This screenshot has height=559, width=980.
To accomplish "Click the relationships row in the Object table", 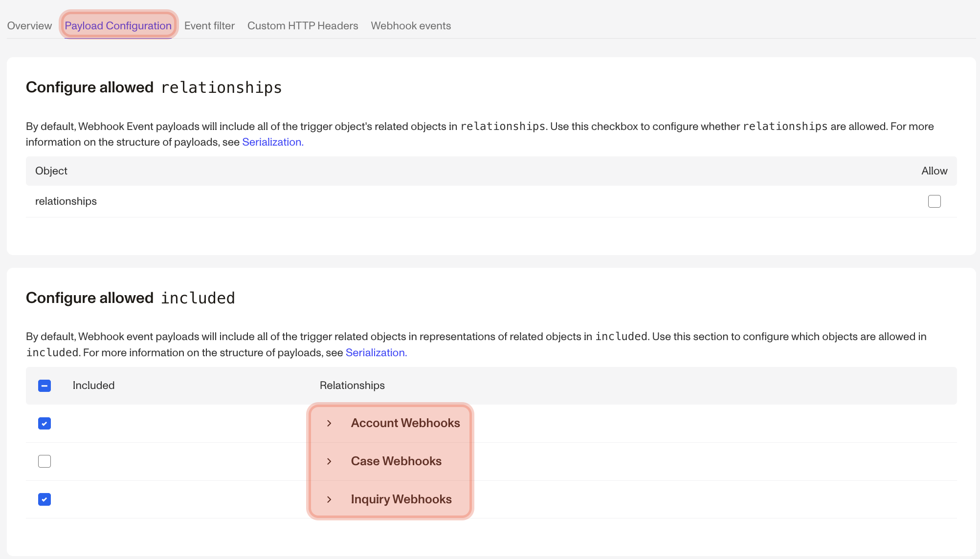I will coord(66,201).
